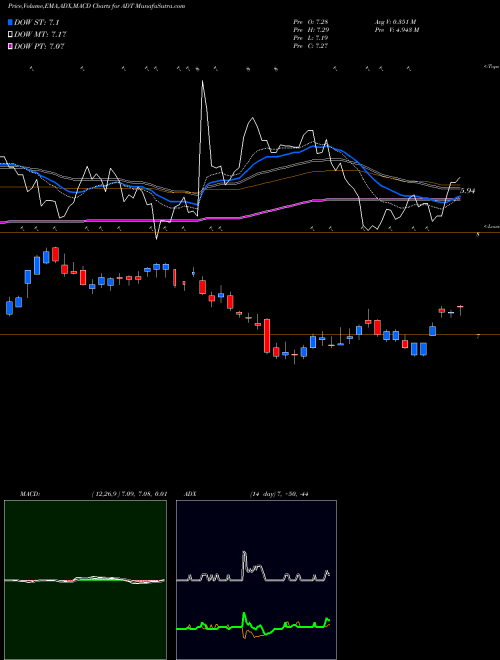Click the chart title mentioning MunafaSutra.com
Image resolution: width=500 pixels, height=660 pixels.
coord(96,6)
